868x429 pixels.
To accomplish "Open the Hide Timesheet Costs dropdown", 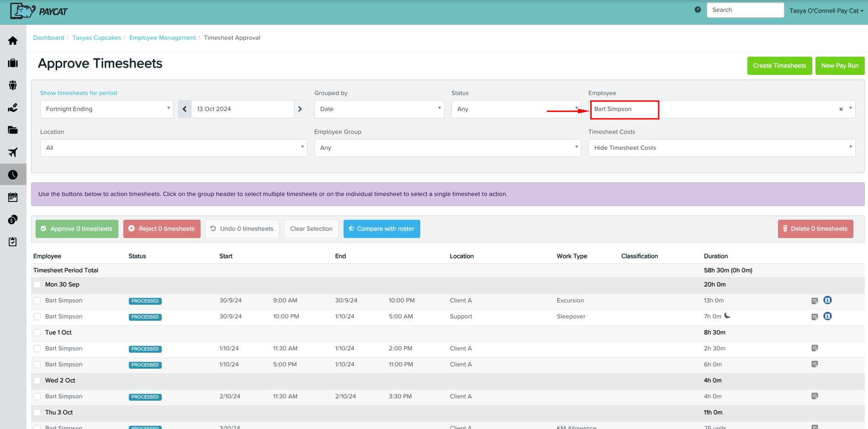I will [x=721, y=148].
